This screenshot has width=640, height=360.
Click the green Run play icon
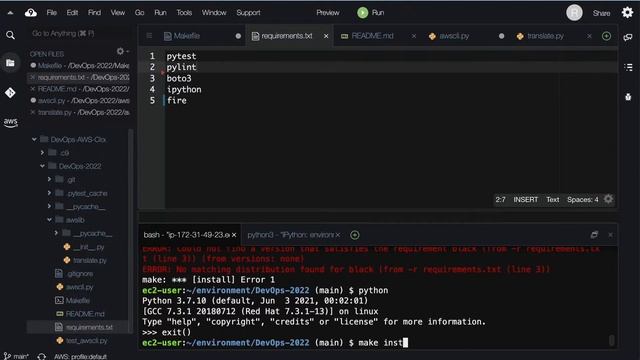coord(362,13)
